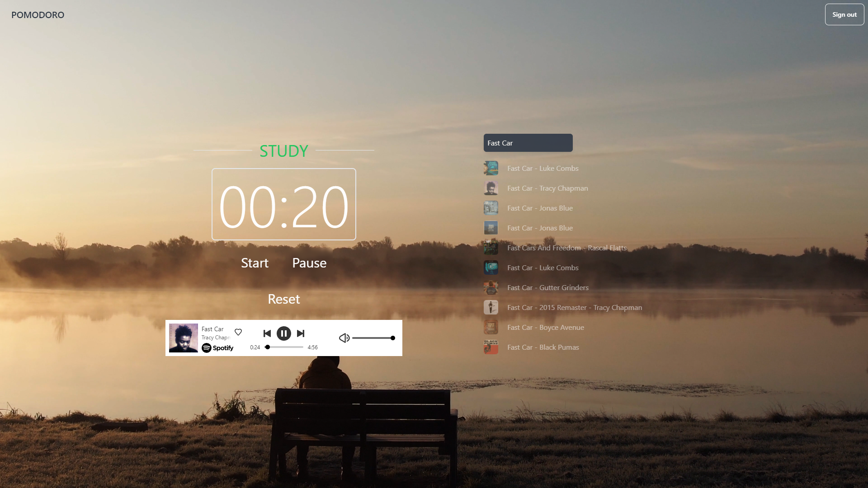Sign out of the account

click(844, 14)
